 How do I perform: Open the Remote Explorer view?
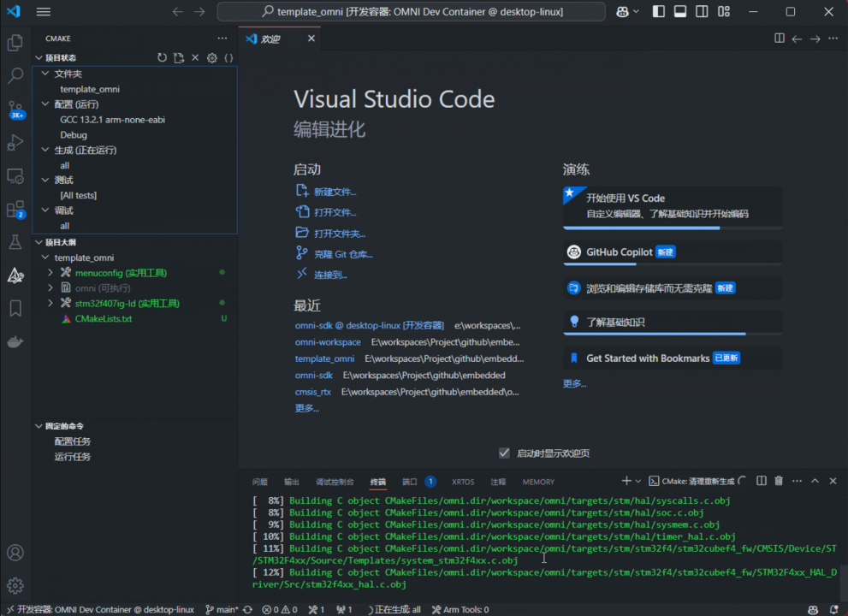click(x=15, y=175)
